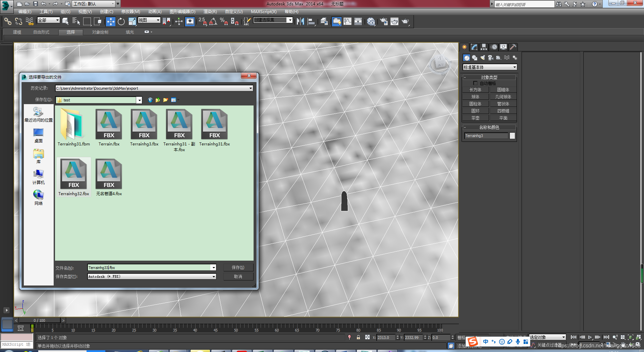Screen dimensions: 644x352
Task: Click the 0 / 100 time slider
Action: point(39,320)
